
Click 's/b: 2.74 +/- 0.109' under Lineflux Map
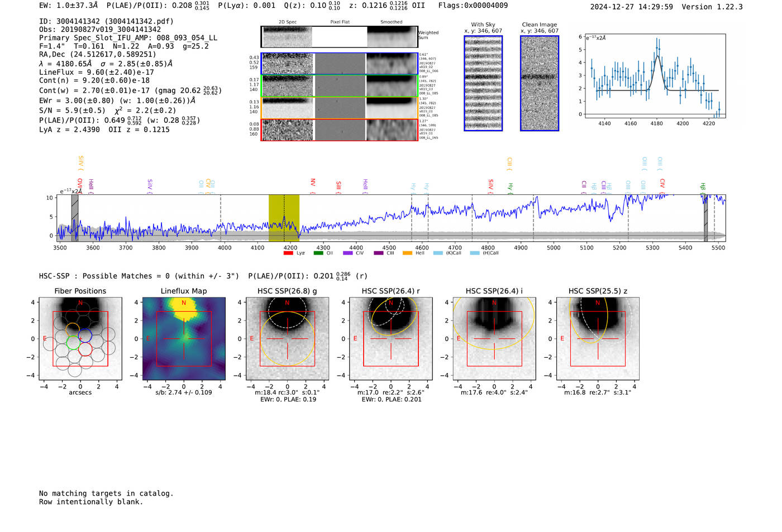(x=184, y=392)
